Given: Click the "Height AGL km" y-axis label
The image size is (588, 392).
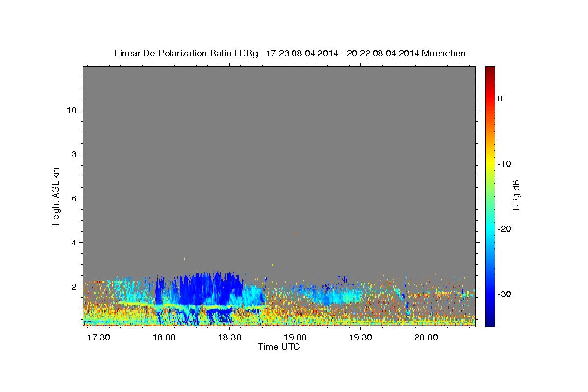Looking at the screenshot, I should [56, 196].
